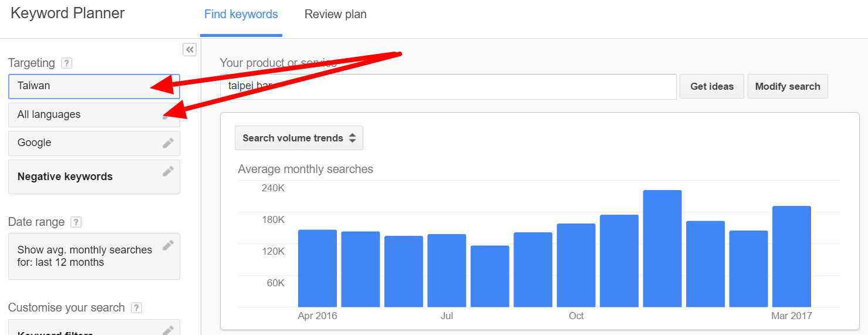Focus the product or service search box
The image size is (868, 335).
pyautogui.click(x=448, y=87)
